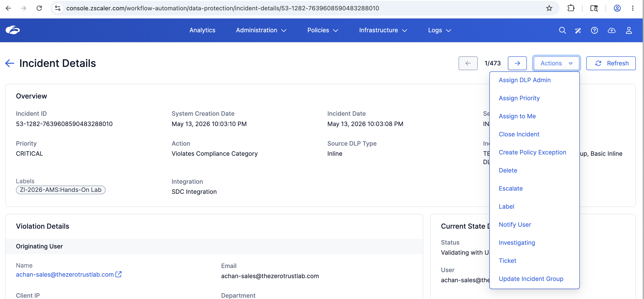This screenshot has width=644, height=299.
Task: Open achan-sales@thezerotrustlab.com name link
Action: (x=65, y=274)
